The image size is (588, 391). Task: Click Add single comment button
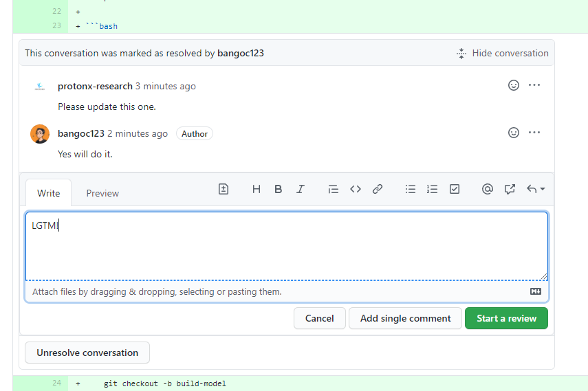point(405,318)
